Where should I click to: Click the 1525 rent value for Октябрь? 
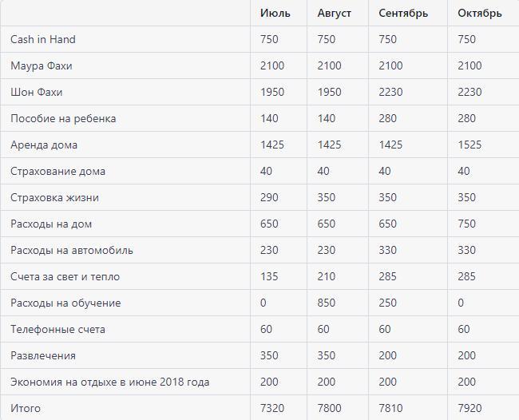coord(470,145)
